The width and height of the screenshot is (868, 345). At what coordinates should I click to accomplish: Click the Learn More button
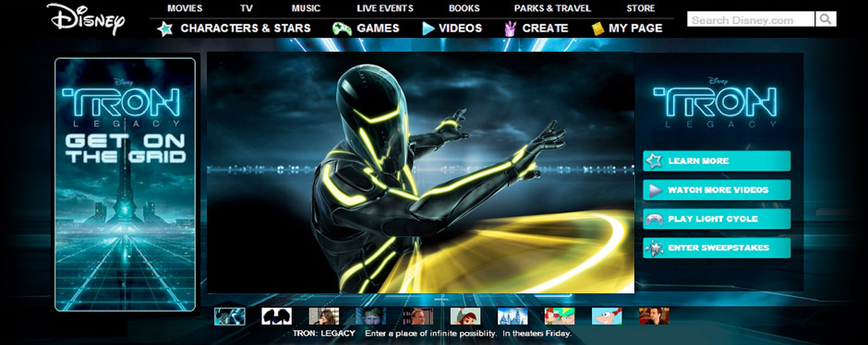717,161
